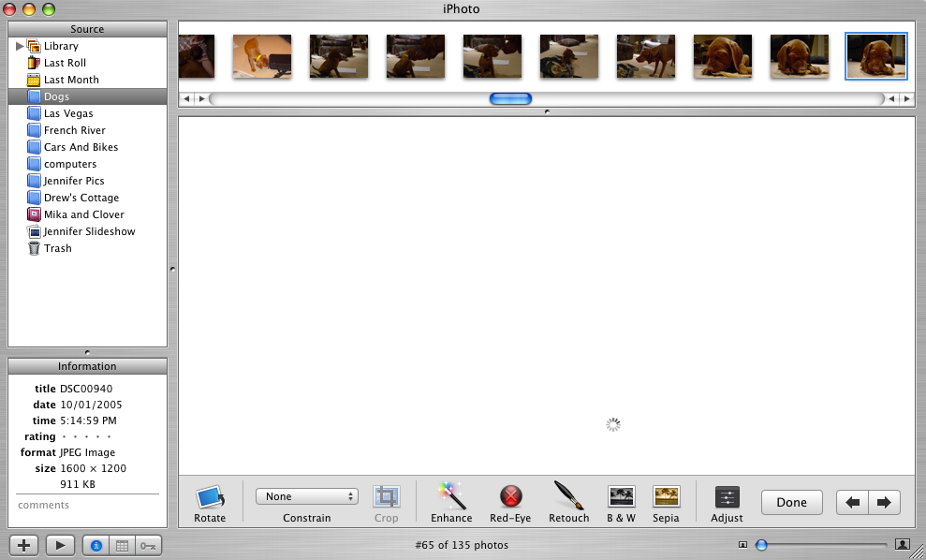Screen dimensions: 926x560
Task: Open the Adjust panel icon
Action: click(727, 497)
